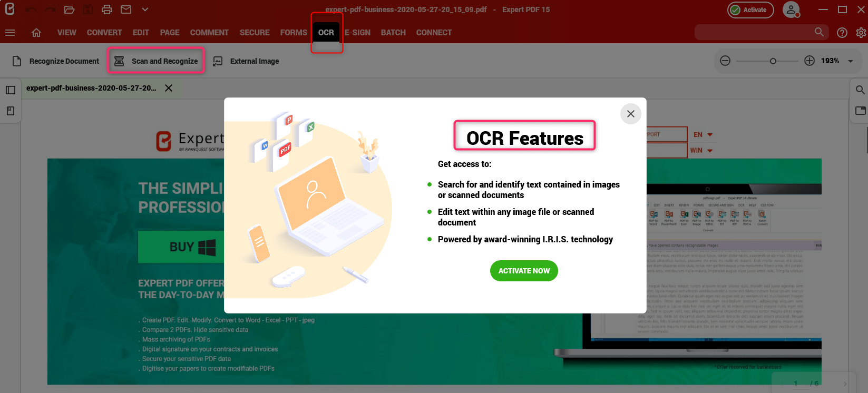Open the FORMS tab
Screen dimensions: 868x393
pyautogui.click(x=294, y=33)
